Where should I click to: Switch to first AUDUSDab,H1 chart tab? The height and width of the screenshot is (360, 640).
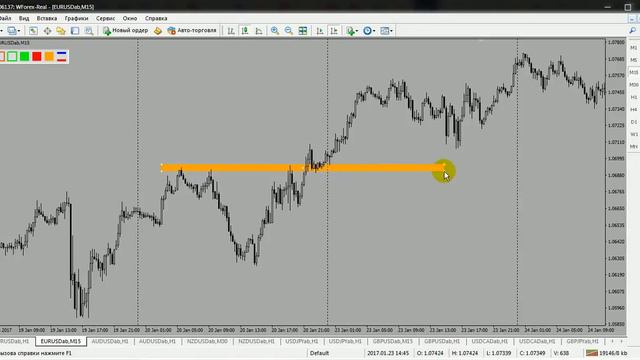110,341
